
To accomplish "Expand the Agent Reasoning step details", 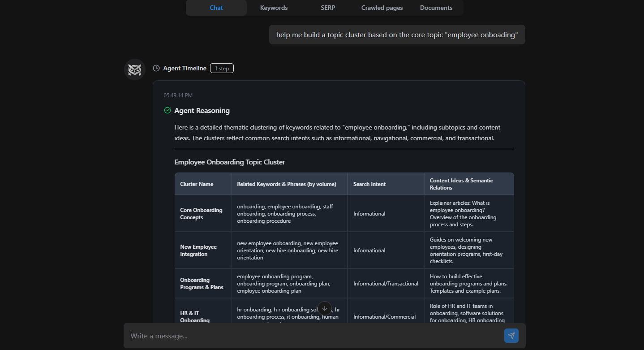I will coord(202,110).
